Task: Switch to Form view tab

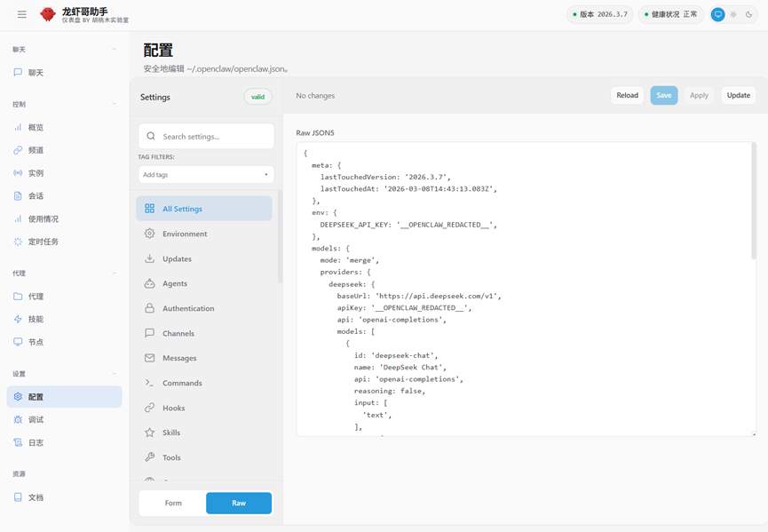Action: [x=173, y=503]
